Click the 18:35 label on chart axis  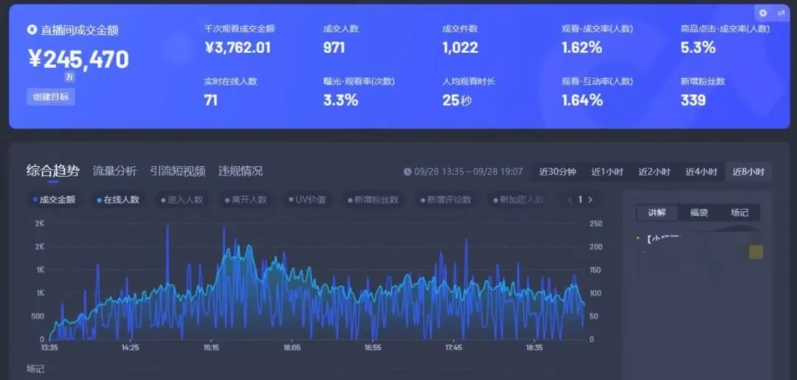[535, 348]
